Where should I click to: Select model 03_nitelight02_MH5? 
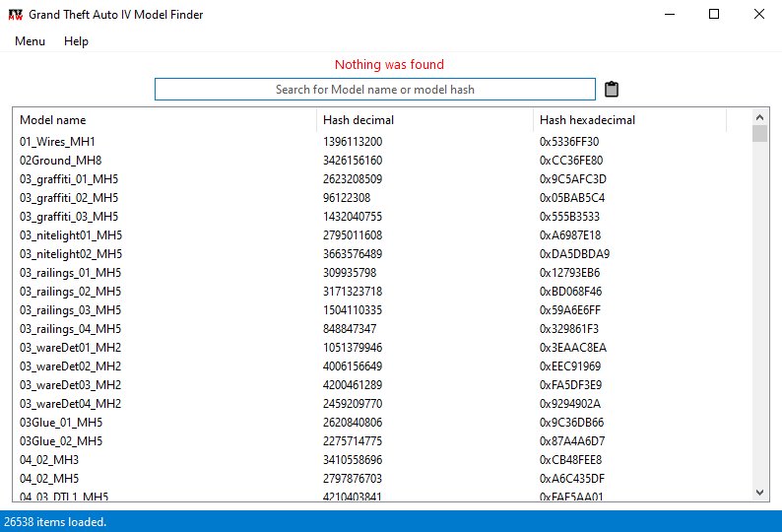pos(71,254)
